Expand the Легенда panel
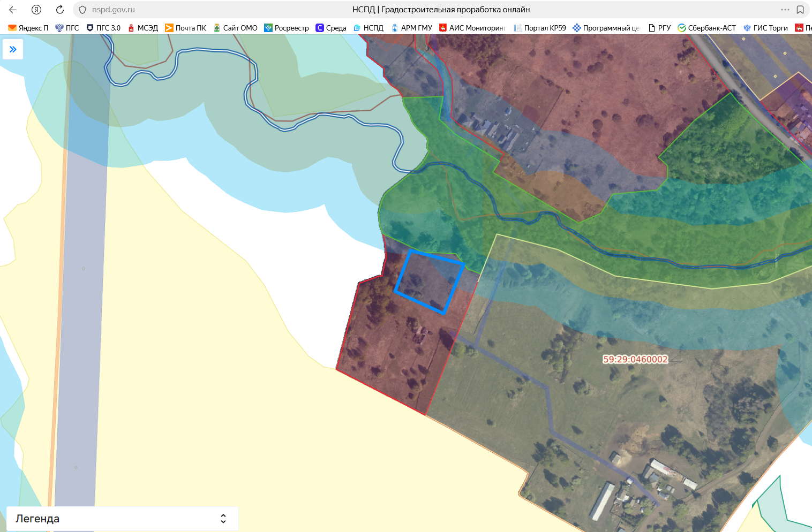Screen dimensions: 812x532 122,519
